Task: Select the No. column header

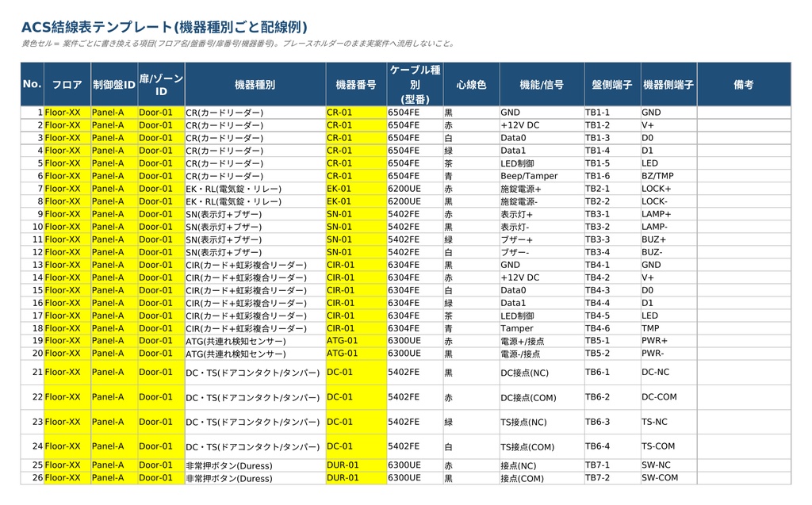Action: tap(32, 84)
